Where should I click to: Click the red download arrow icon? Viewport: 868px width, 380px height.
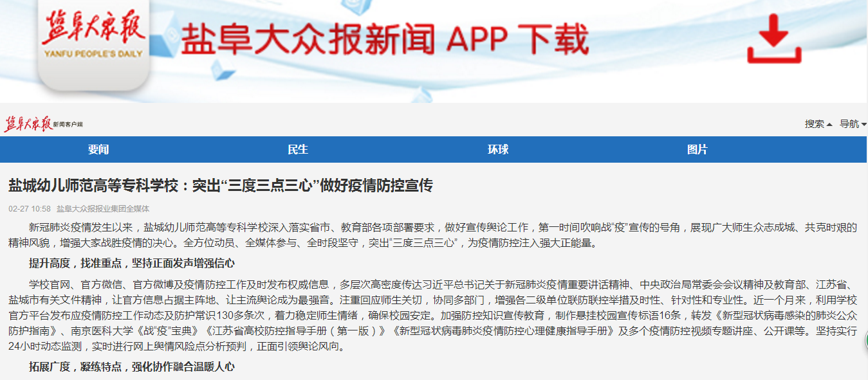point(774,42)
